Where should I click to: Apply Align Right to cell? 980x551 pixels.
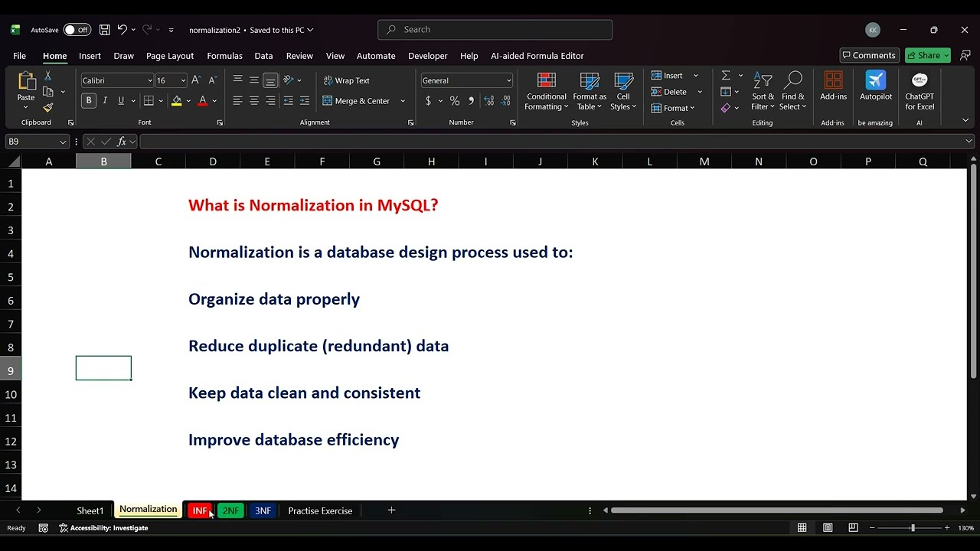tap(270, 101)
